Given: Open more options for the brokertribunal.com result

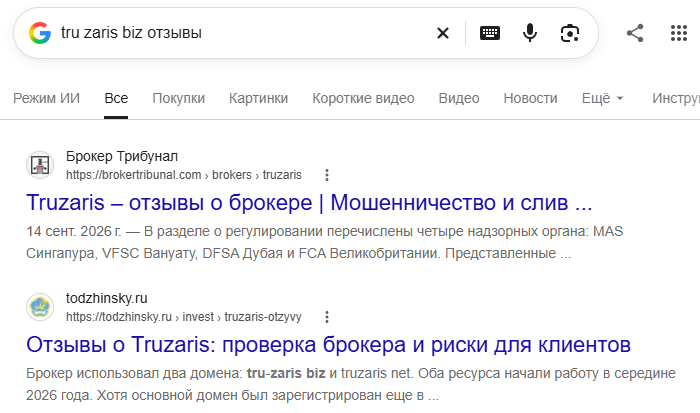Looking at the screenshot, I should [x=327, y=175].
